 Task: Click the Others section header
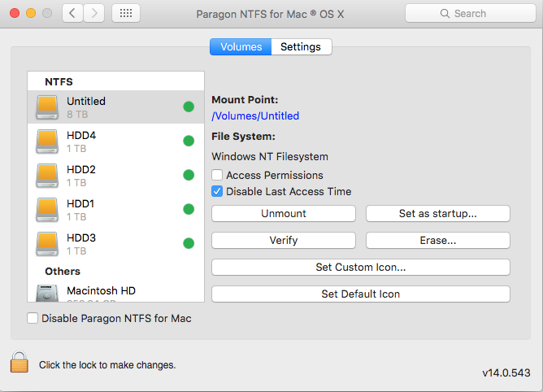click(63, 271)
